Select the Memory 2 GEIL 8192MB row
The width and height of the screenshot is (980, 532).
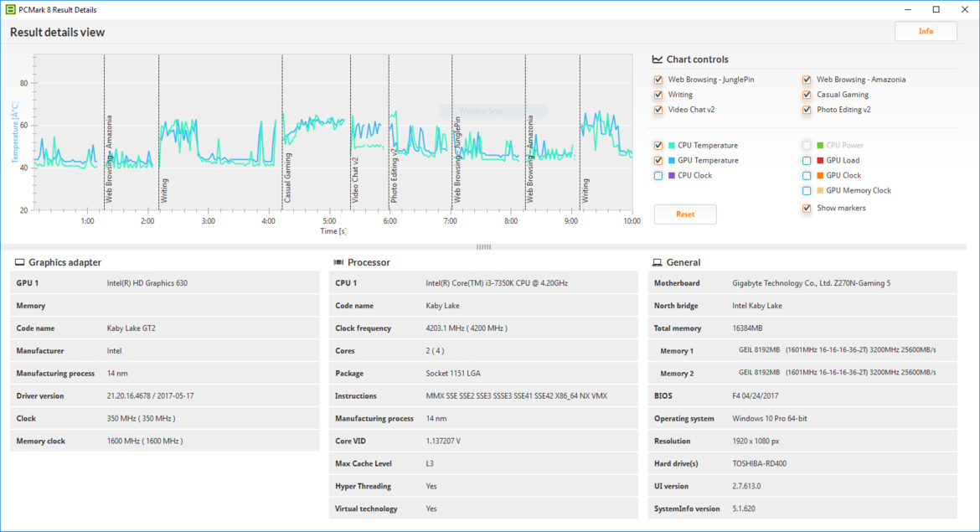[x=802, y=373]
